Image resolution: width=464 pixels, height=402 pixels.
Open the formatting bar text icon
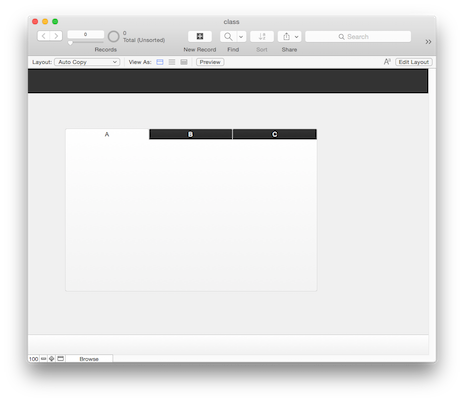(387, 62)
